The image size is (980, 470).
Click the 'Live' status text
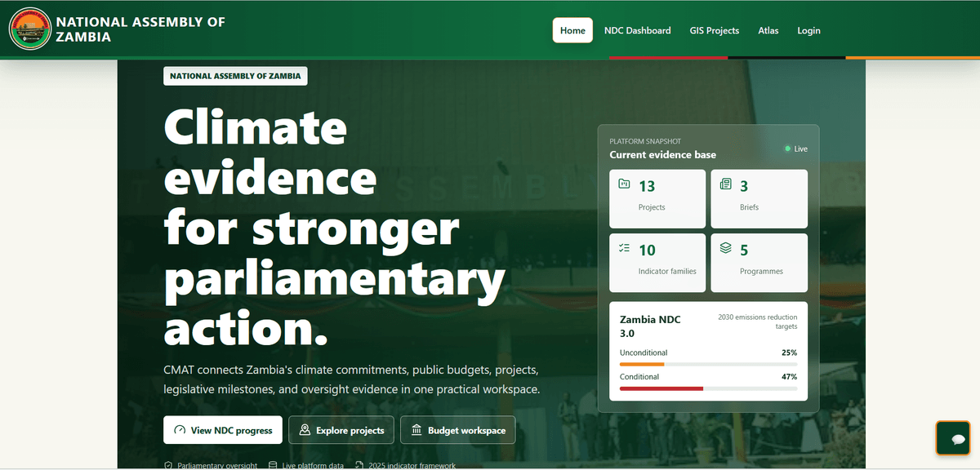click(x=801, y=149)
